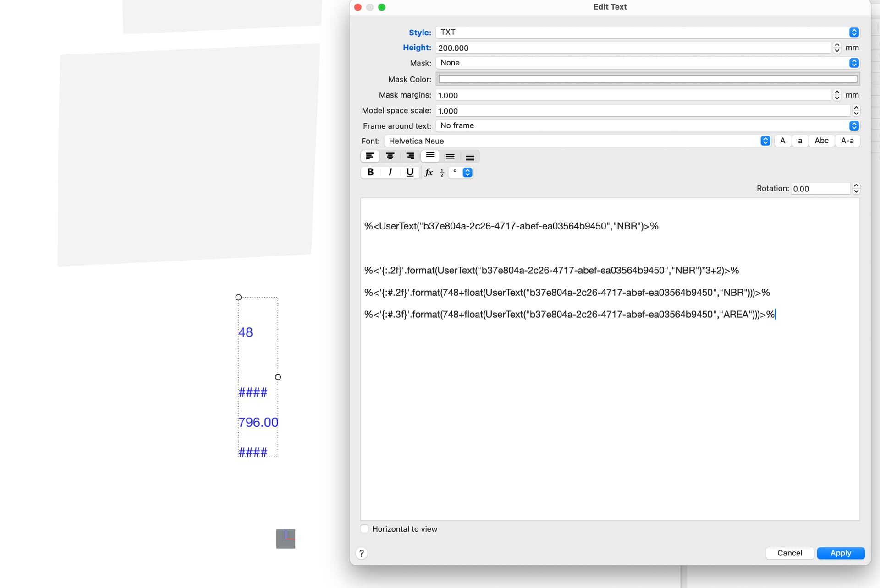Enable Horizontal to view checkbox

(x=365, y=529)
